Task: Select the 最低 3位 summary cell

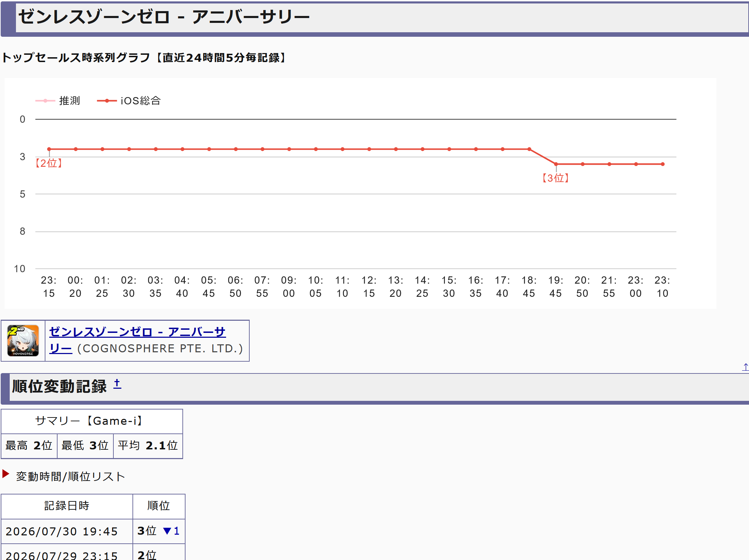Action: click(x=85, y=446)
